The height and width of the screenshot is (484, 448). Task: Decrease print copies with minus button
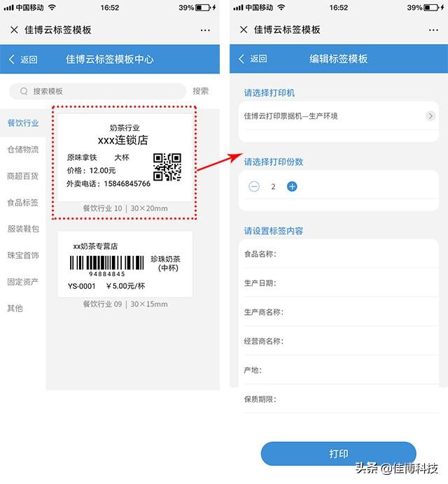click(254, 187)
